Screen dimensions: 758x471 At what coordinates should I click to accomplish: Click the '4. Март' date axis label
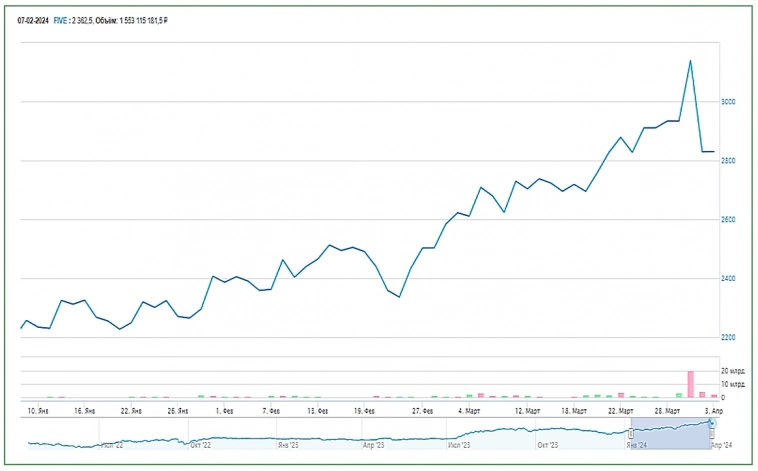(465, 410)
